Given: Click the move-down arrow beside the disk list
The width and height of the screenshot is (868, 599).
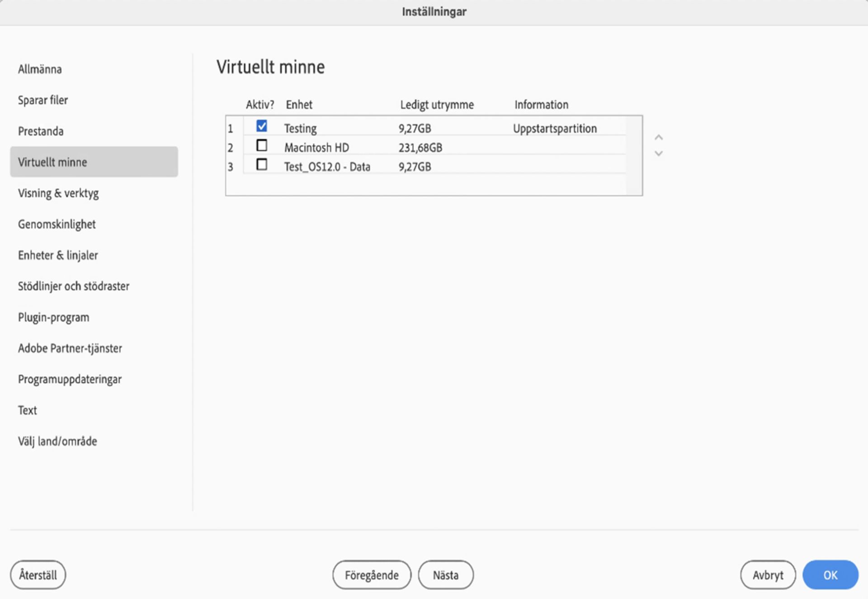Looking at the screenshot, I should click(659, 154).
